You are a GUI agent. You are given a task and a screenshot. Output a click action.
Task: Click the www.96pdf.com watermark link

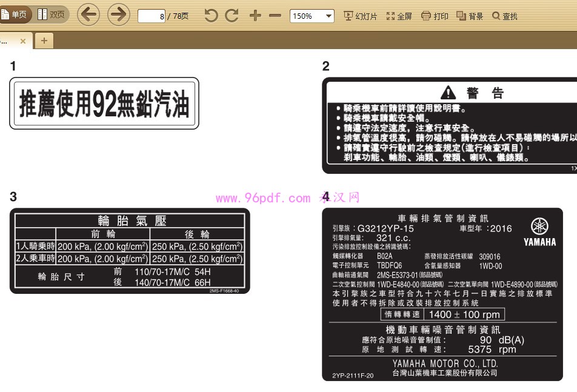262,198
